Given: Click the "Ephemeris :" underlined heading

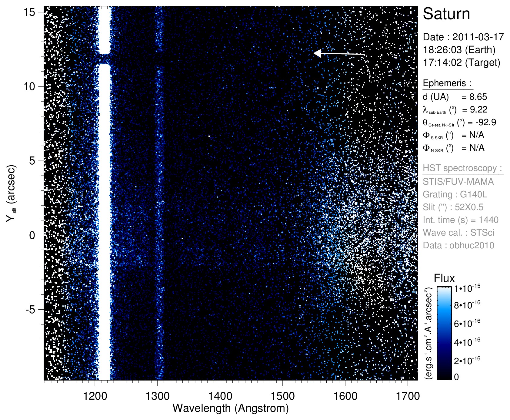Looking at the screenshot, I should (447, 83).
